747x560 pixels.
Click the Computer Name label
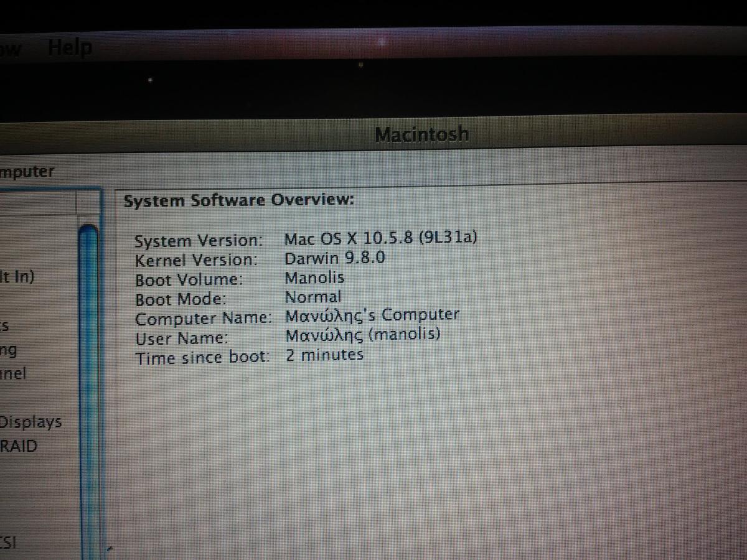coord(204,319)
